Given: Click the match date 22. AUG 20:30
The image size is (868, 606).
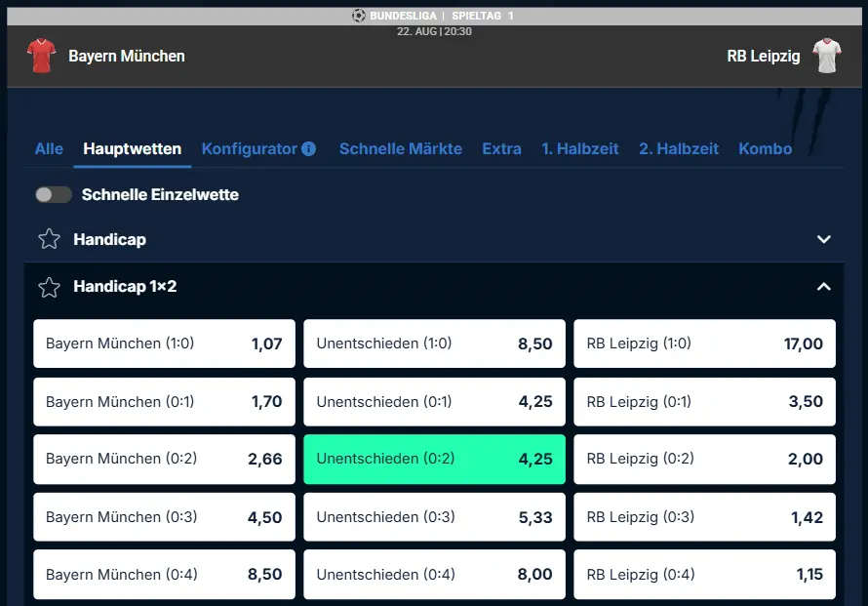Looking at the screenshot, I should pos(434,31).
